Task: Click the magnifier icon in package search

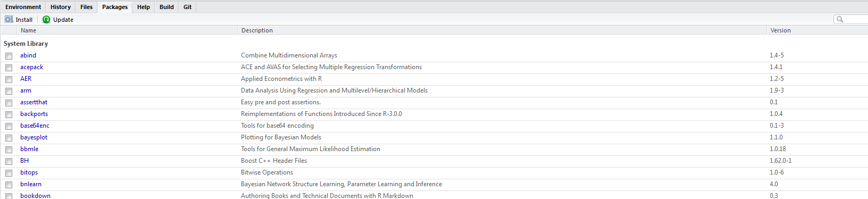Action: (x=840, y=19)
